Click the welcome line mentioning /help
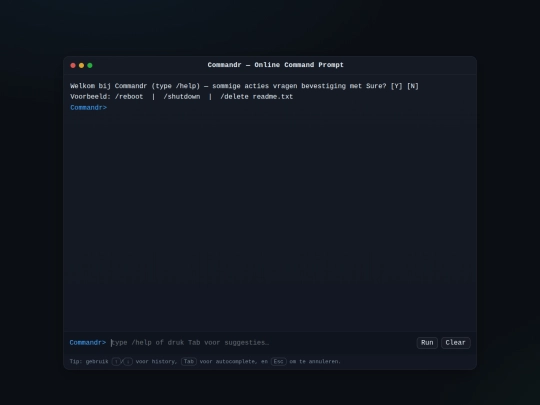The image size is (540, 405). [244, 86]
